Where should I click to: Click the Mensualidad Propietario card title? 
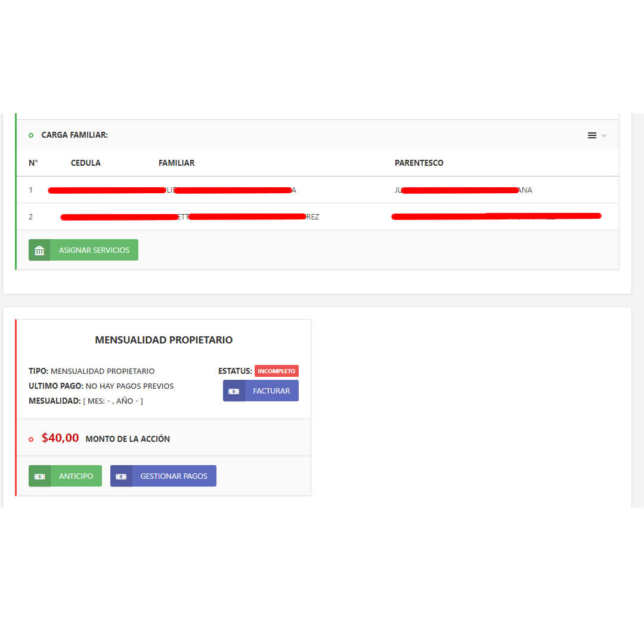click(163, 340)
